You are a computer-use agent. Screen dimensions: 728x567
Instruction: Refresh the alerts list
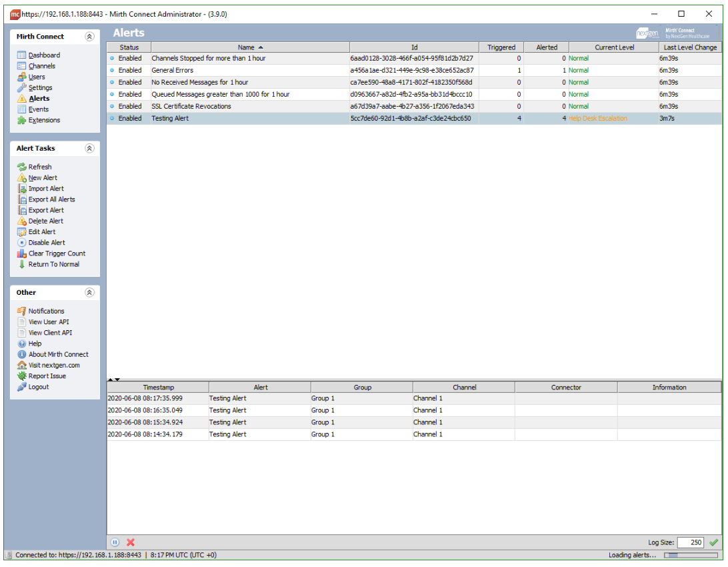click(x=35, y=167)
